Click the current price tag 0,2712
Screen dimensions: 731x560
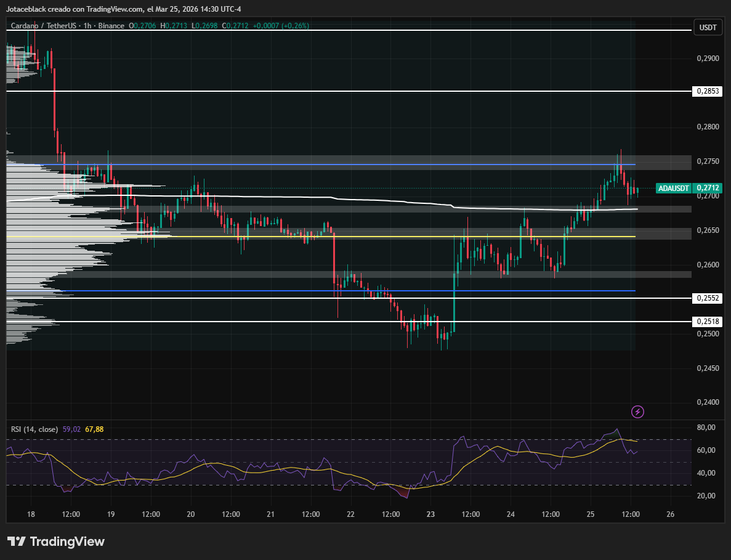[708, 188]
